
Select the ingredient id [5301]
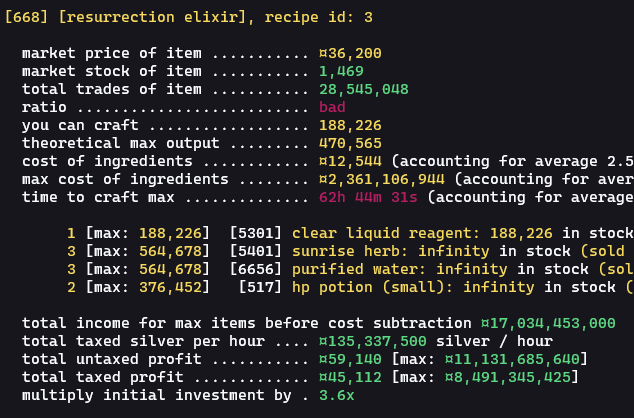[256, 233]
